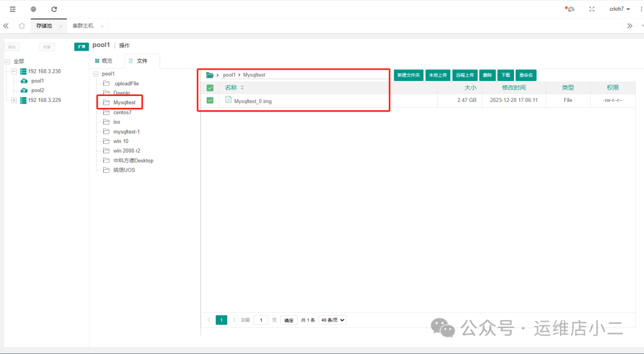This screenshot has height=354, width=644.
Task: Click the 修改时间 column header
Action: point(513,88)
